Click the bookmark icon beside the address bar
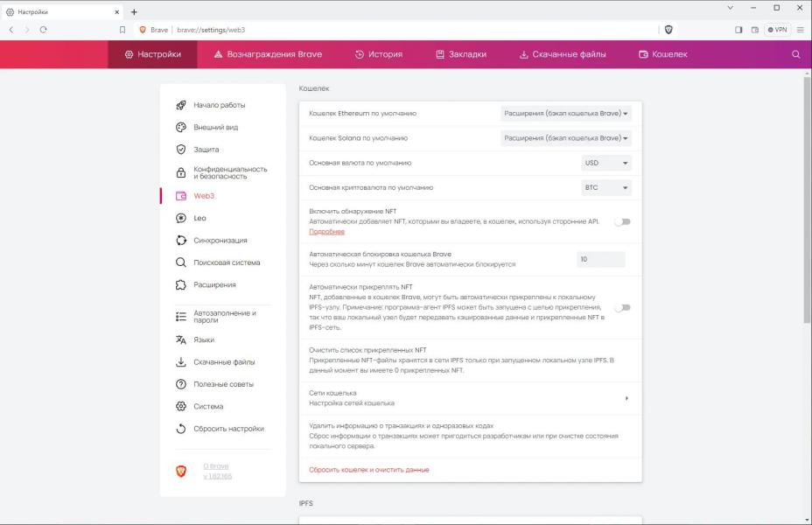 coord(122,30)
